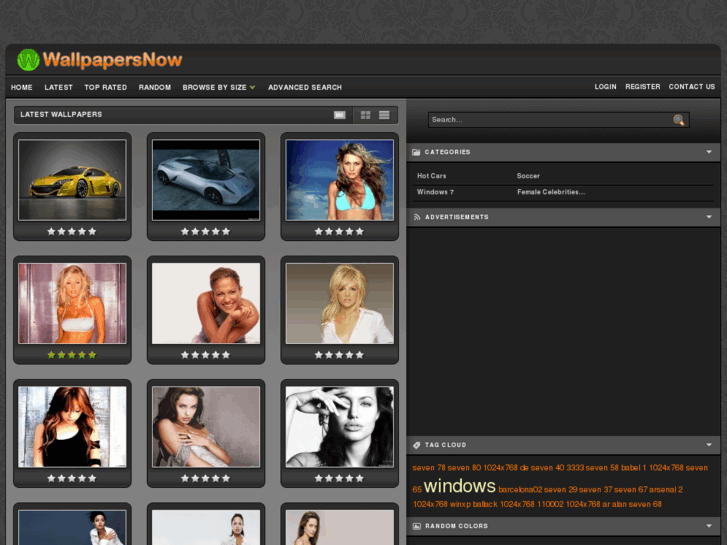Collapse the Tag Cloud panel
This screenshot has width=727, height=545.
coord(709,445)
